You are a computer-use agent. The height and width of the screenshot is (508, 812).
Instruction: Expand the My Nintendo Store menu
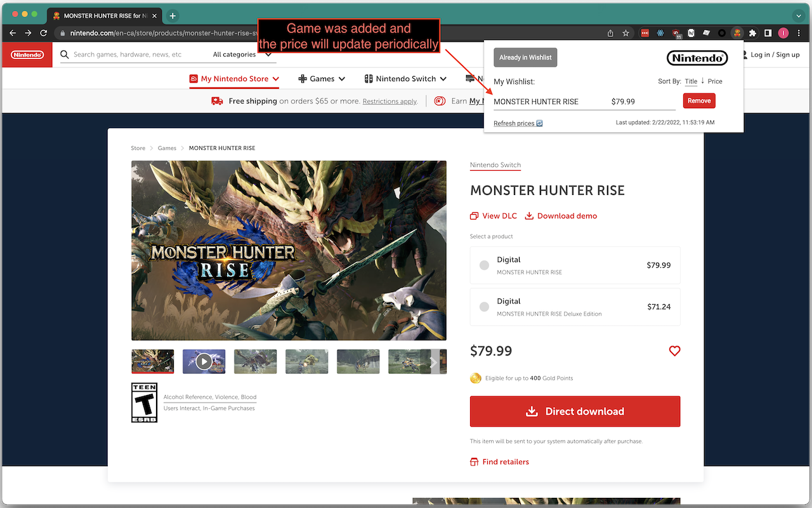(234, 79)
